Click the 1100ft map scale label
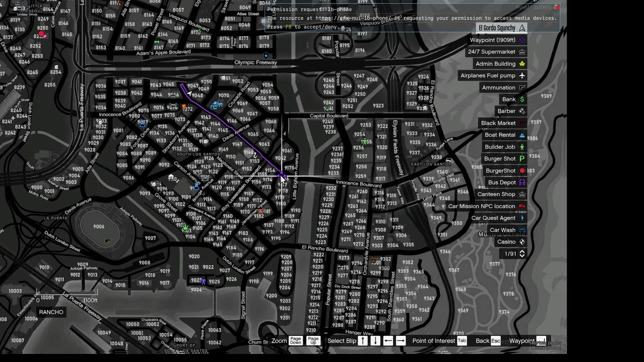The width and height of the screenshot is (644, 362). click(91, 301)
